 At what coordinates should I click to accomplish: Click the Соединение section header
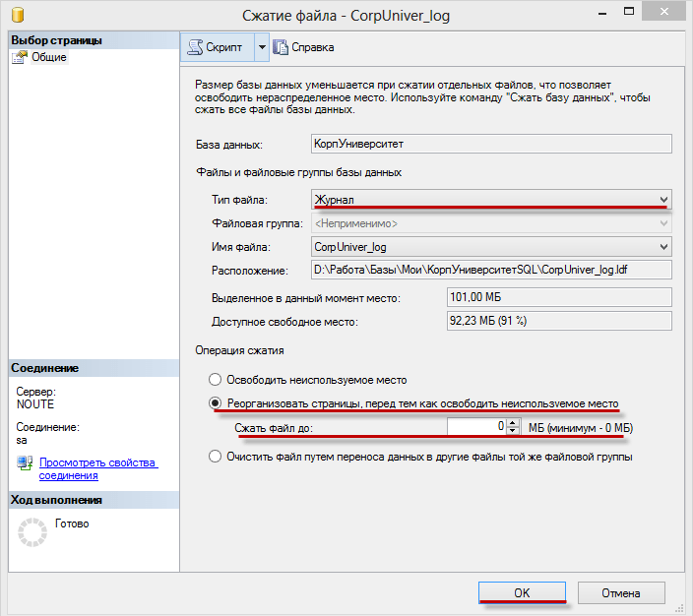click(x=94, y=368)
